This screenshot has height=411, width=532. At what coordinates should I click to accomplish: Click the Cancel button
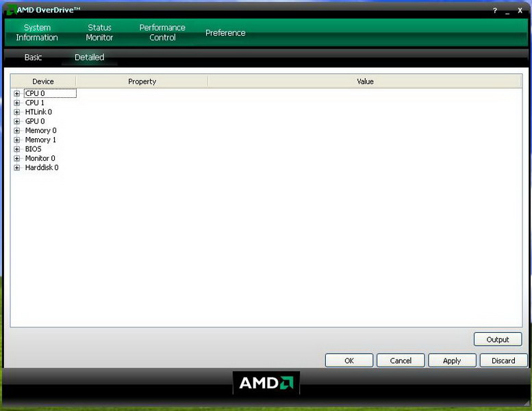pos(401,360)
